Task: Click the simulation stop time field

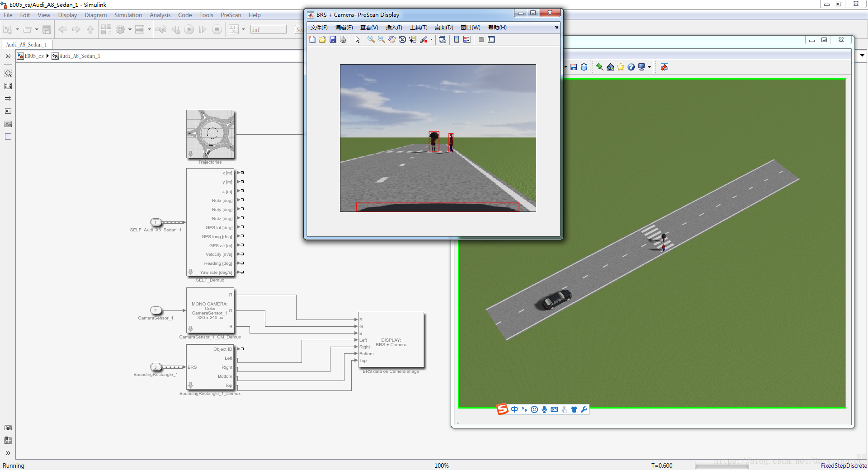Action: coord(269,30)
